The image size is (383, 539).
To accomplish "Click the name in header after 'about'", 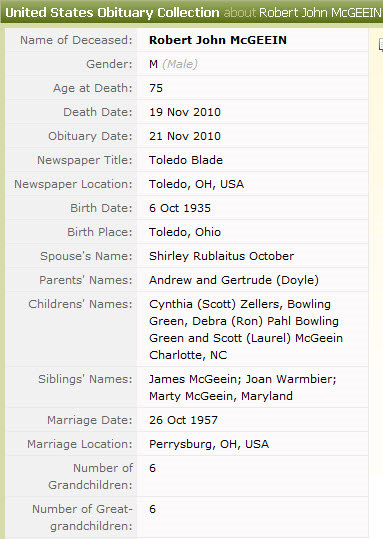I will point(320,13).
